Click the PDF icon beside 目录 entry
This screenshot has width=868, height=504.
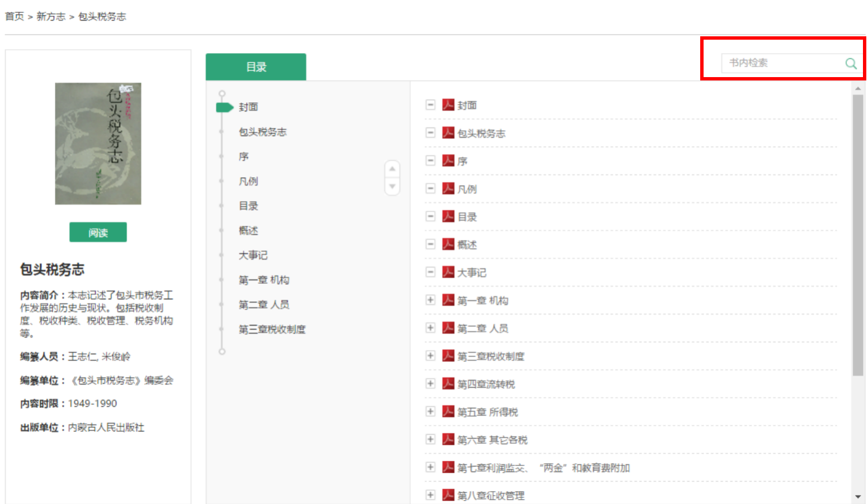[x=448, y=216]
